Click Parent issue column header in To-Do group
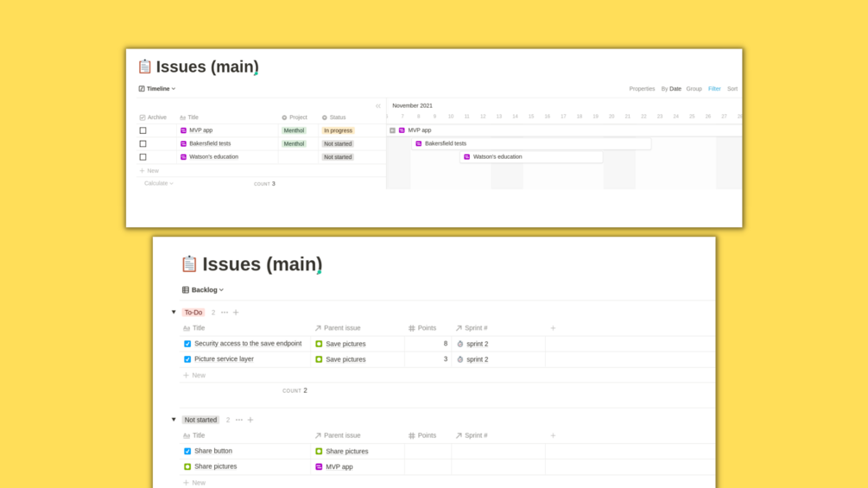This screenshot has height=488, width=868. click(x=338, y=328)
